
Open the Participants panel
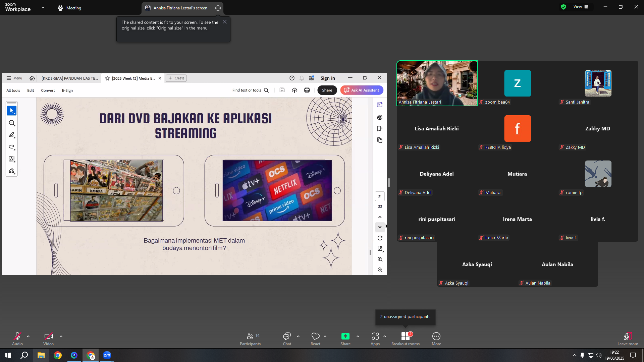tap(250, 339)
